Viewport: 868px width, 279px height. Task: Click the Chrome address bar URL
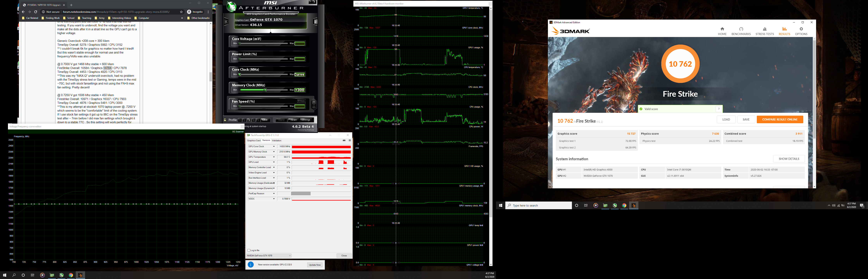click(x=116, y=12)
